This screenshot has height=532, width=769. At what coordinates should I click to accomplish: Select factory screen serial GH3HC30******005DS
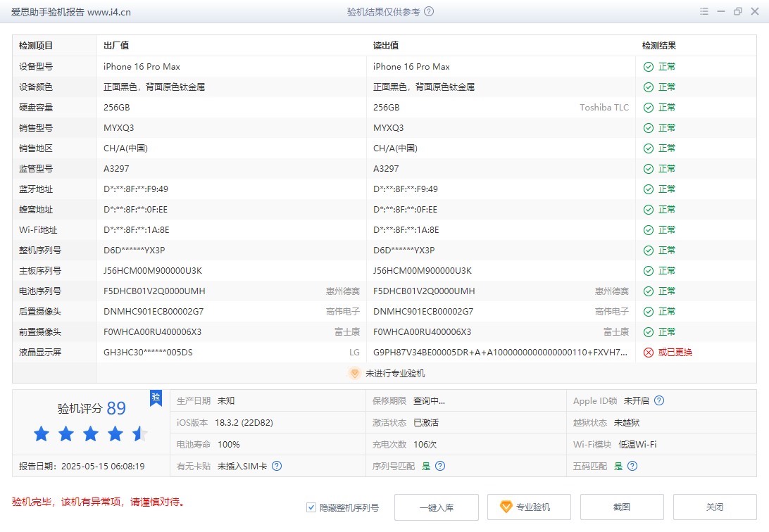pos(148,353)
